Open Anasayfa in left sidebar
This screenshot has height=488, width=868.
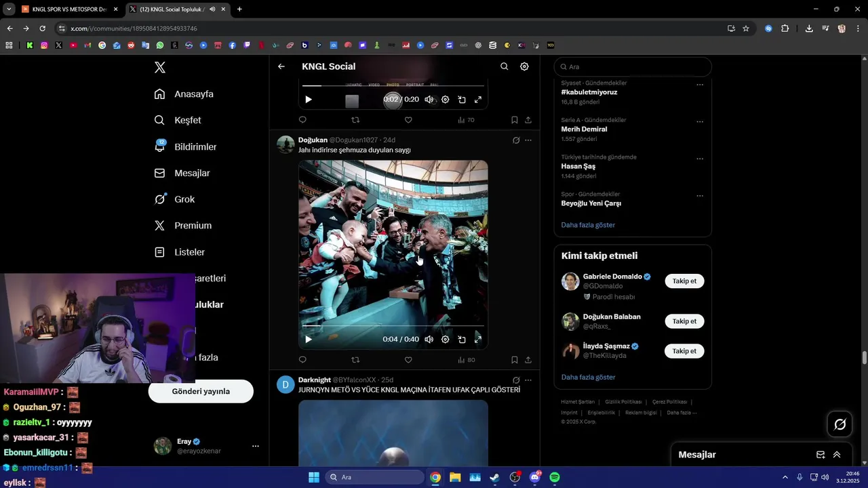(184, 94)
